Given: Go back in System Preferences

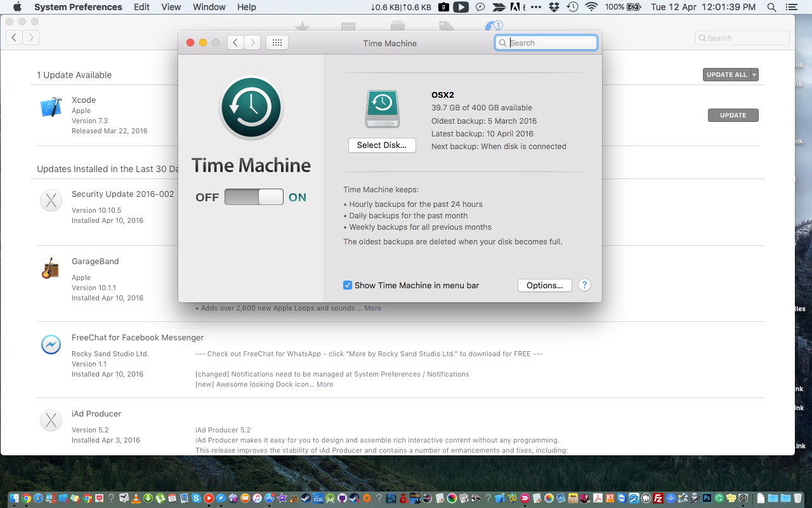Looking at the screenshot, I should coord(235,43).
